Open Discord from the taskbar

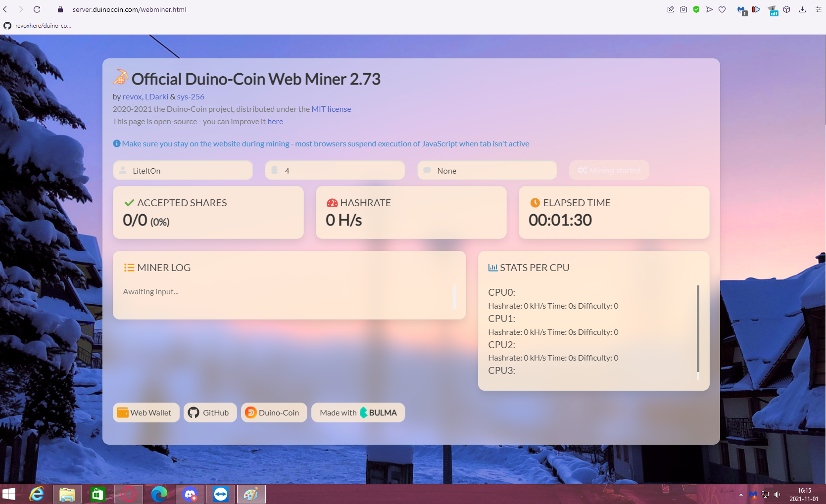tap(191, 494)
